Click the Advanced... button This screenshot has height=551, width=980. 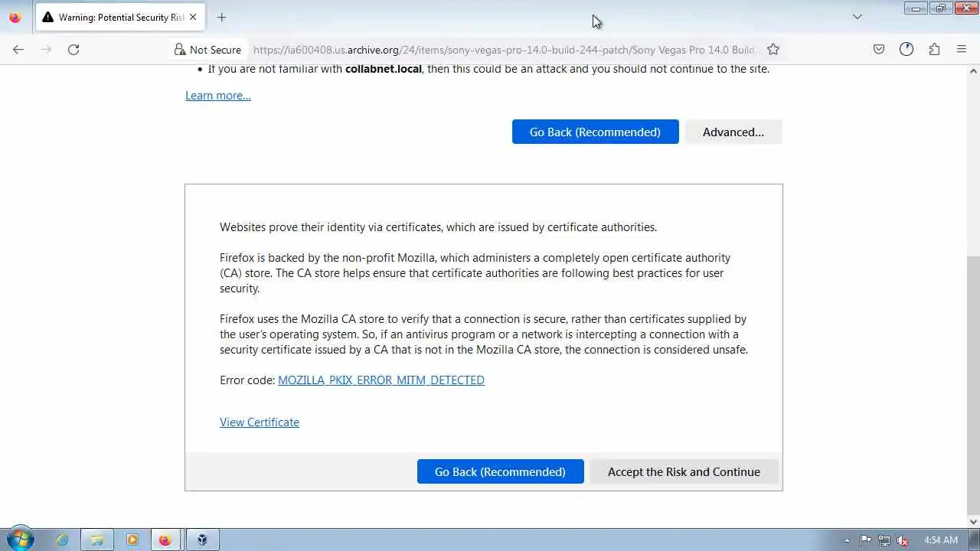click(x=733, y=132)
